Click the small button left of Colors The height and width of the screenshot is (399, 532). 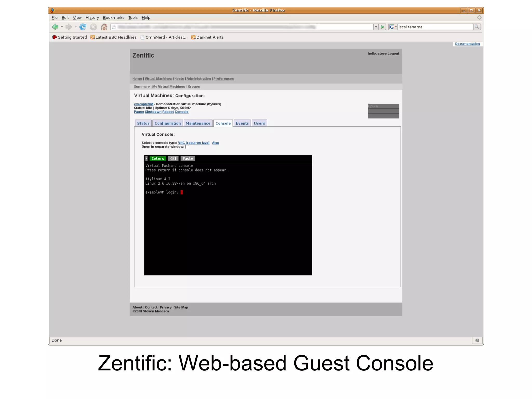147,158
